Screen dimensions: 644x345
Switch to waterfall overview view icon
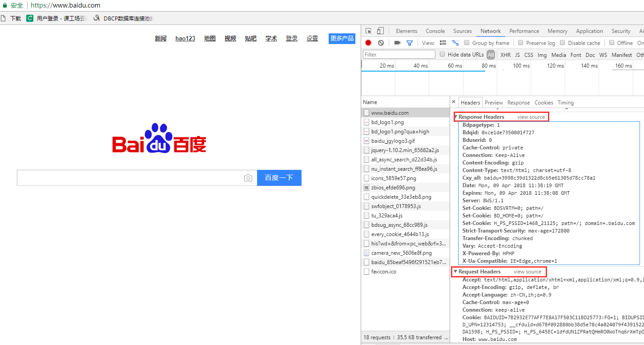pyautogui.click(x=455, y=43)
